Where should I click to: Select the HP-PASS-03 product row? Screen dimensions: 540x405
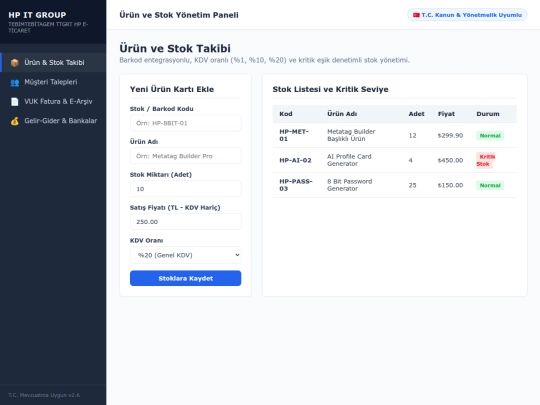click(x=395, y=185)
